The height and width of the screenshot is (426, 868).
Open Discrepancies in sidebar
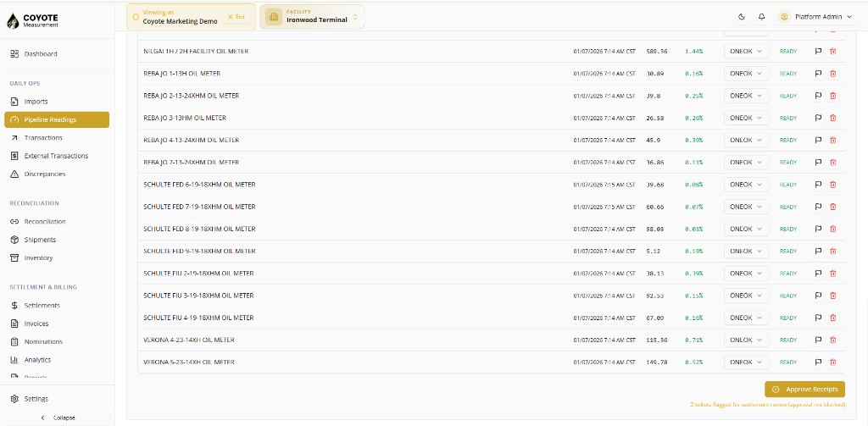[x=57, y=174]
